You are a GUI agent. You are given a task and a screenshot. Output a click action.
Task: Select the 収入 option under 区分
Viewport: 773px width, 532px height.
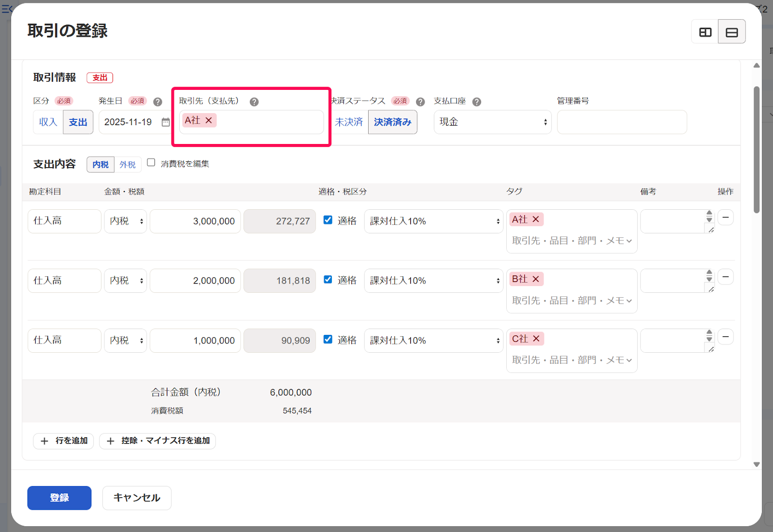coord(47,122)
